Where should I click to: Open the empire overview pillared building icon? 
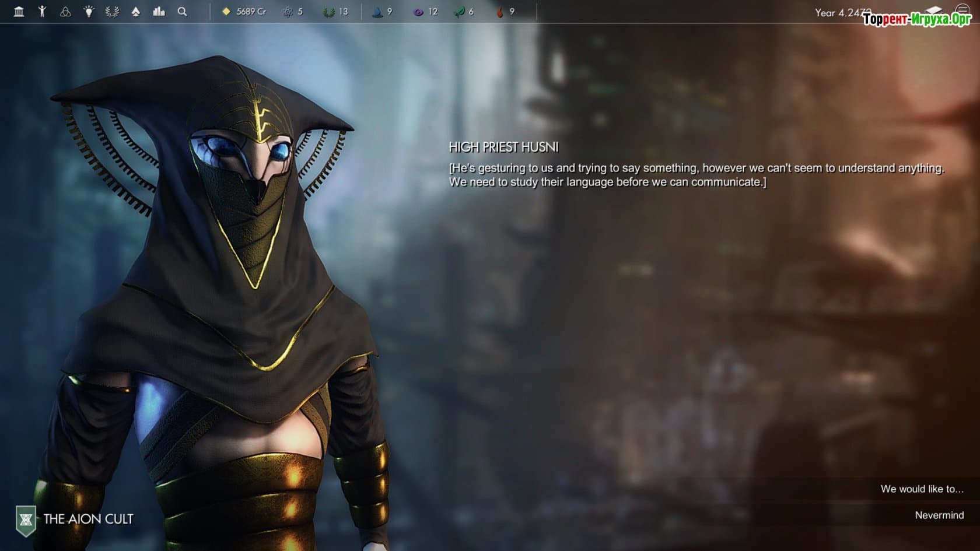[x=19, y=12]
